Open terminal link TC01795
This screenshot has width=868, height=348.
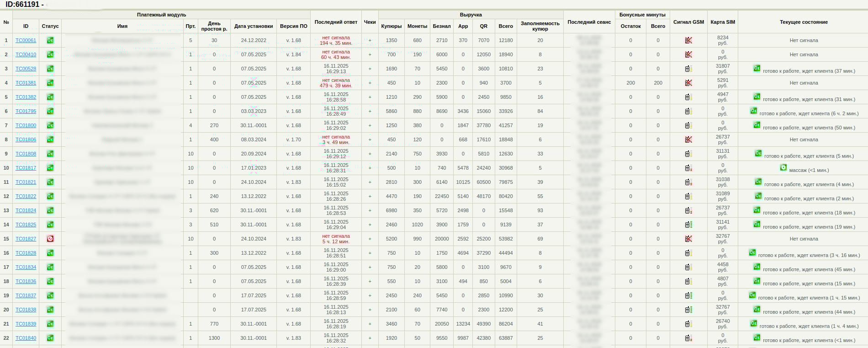click(26, 111)
